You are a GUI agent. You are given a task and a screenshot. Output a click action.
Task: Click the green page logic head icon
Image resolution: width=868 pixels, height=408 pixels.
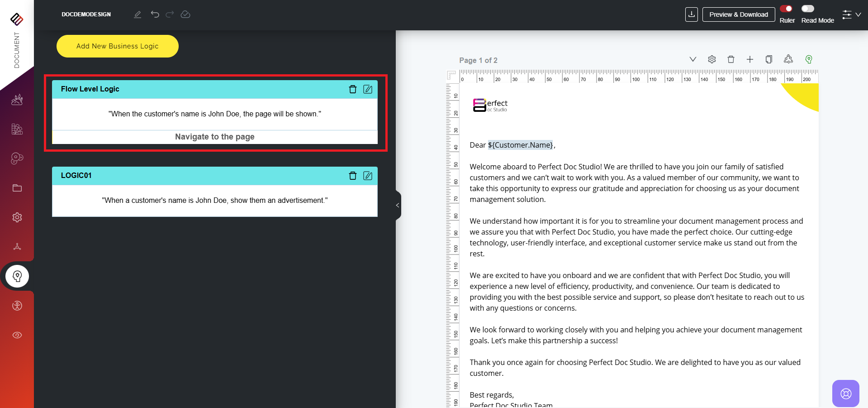pos(809,59)
